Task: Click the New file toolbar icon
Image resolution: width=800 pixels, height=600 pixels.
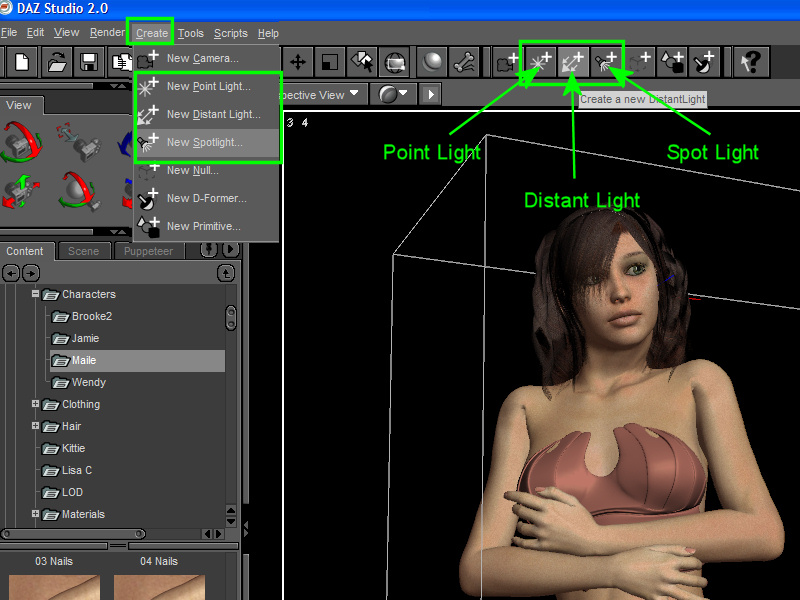Action: [x=22, y=63]
